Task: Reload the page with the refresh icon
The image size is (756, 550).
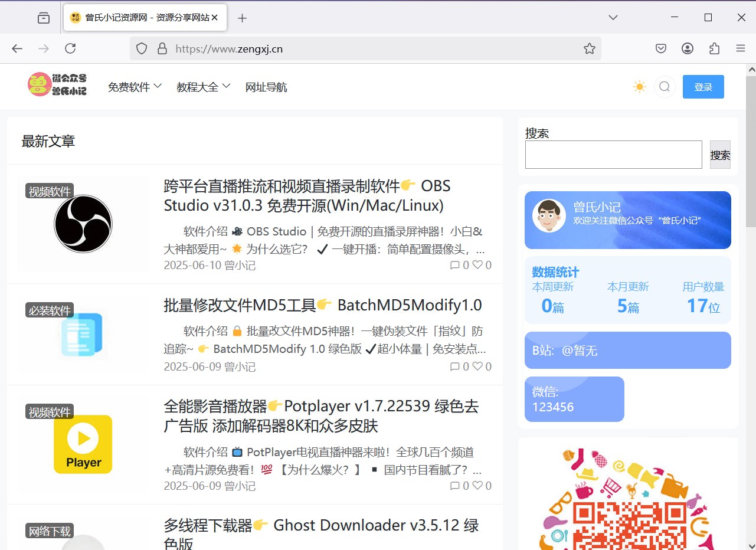Action: pyautogui.click(x=70, y=48)
